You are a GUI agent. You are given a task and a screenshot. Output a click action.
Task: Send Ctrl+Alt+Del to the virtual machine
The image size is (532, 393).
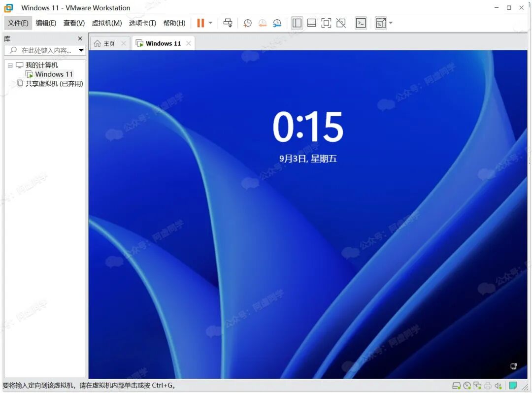pyautogui.click(x=228, y=23)
